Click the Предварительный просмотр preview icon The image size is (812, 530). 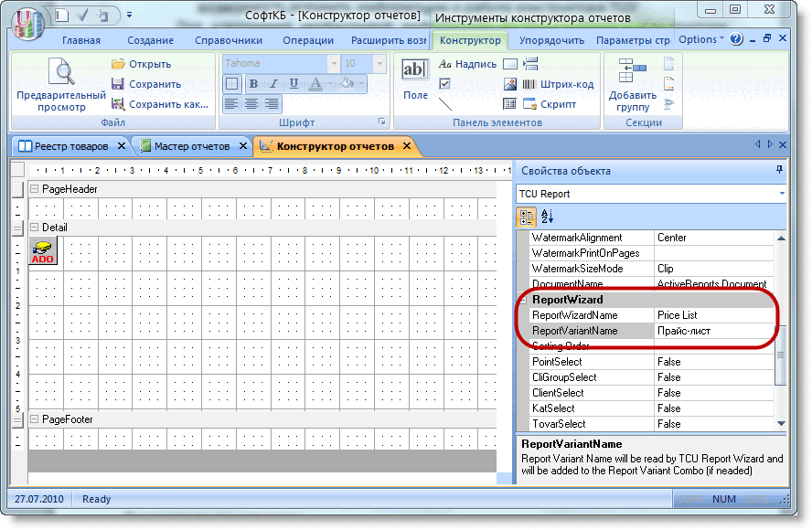click(x=61, y=72)
